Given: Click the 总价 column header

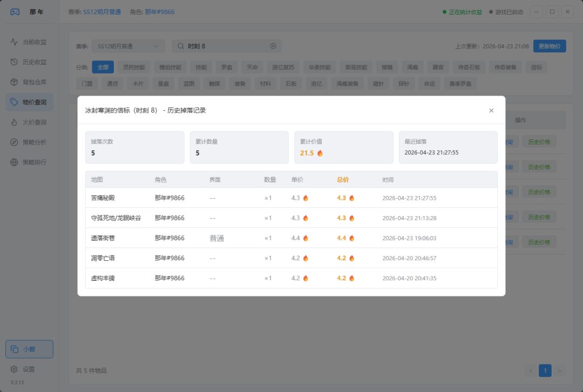Looking at the screenshot, I should tap(343, 180).
